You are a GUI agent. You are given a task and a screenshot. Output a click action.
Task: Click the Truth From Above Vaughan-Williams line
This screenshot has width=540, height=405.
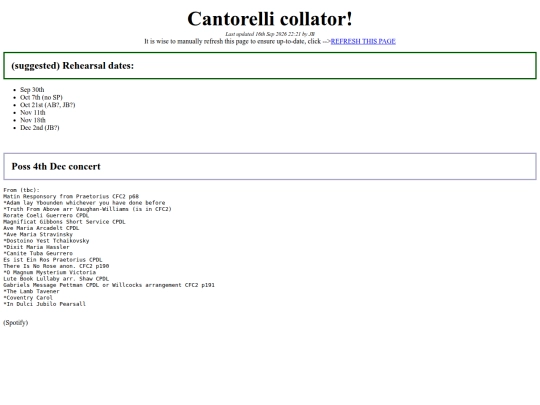point(87,209)
